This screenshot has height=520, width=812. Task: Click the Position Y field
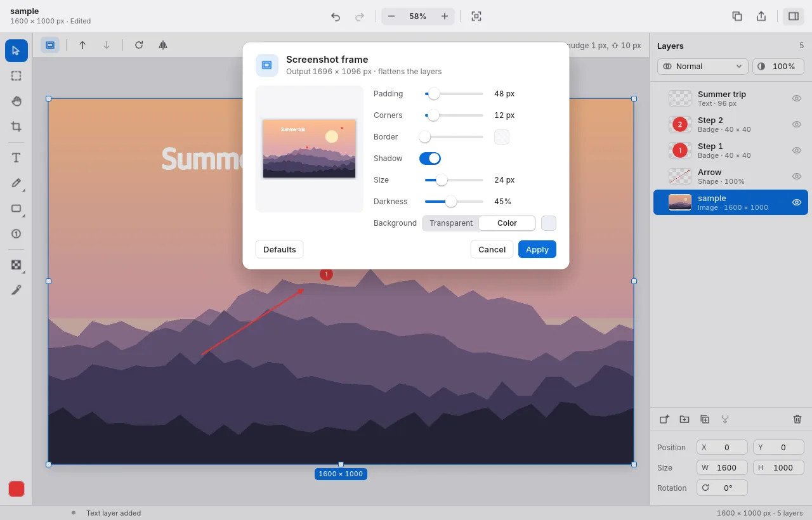pyautogui.click(x=778, y=447)
